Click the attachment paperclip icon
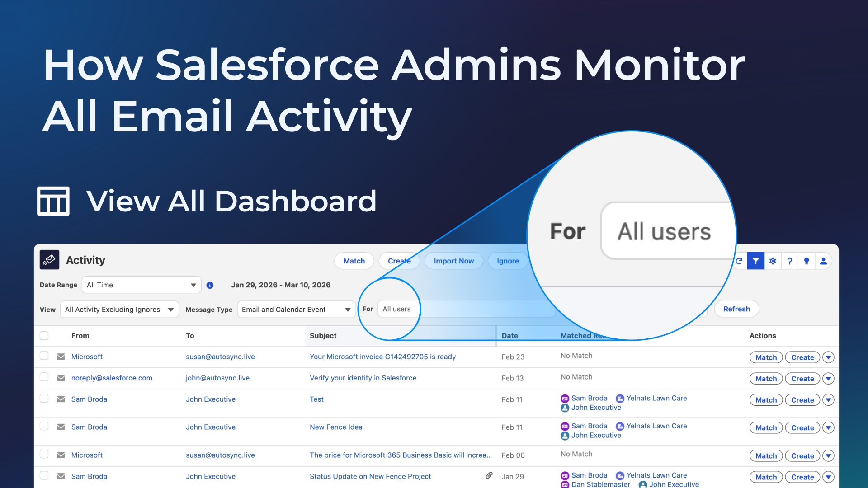The height and width of the screenshot is (488, 868). click(489, 475)
